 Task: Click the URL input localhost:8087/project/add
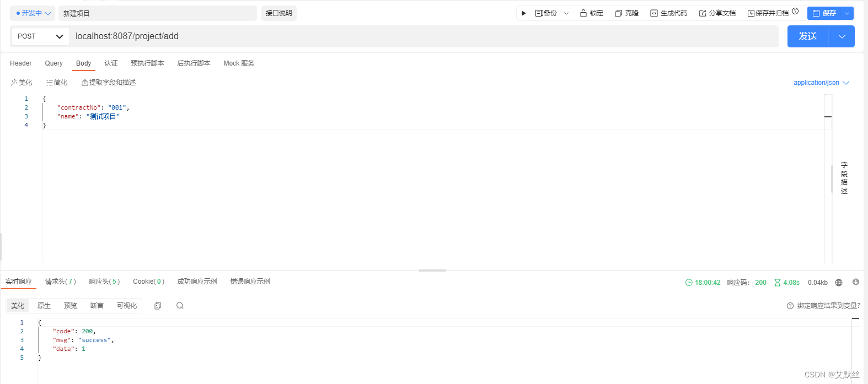[x=424, y=36]
